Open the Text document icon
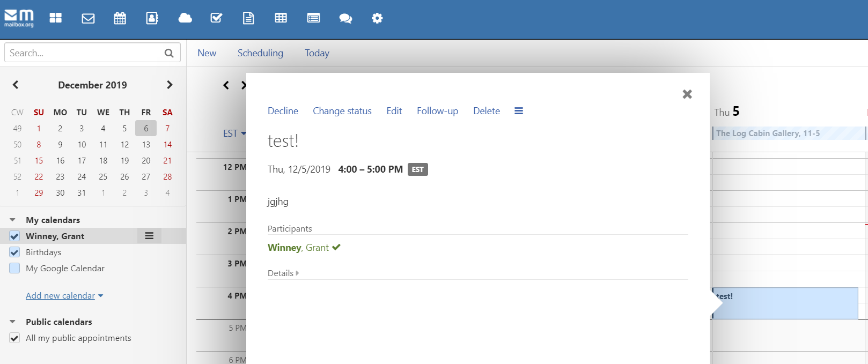 [248, 18]
